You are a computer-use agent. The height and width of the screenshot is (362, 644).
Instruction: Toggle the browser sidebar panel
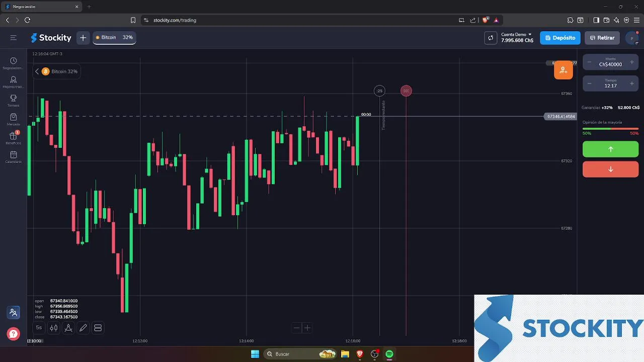coord(596,20)
